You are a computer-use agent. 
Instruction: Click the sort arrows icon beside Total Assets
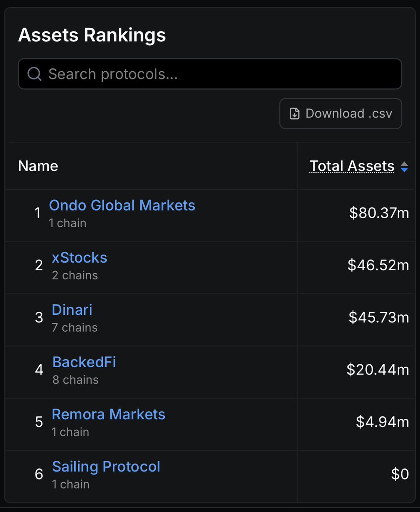[x=404, y=167]
